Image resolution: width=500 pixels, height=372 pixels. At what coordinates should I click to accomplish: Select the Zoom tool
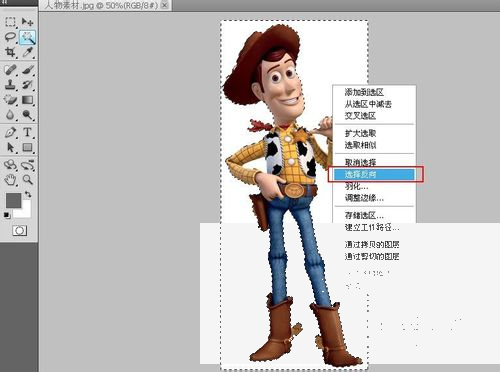[27, 180]
